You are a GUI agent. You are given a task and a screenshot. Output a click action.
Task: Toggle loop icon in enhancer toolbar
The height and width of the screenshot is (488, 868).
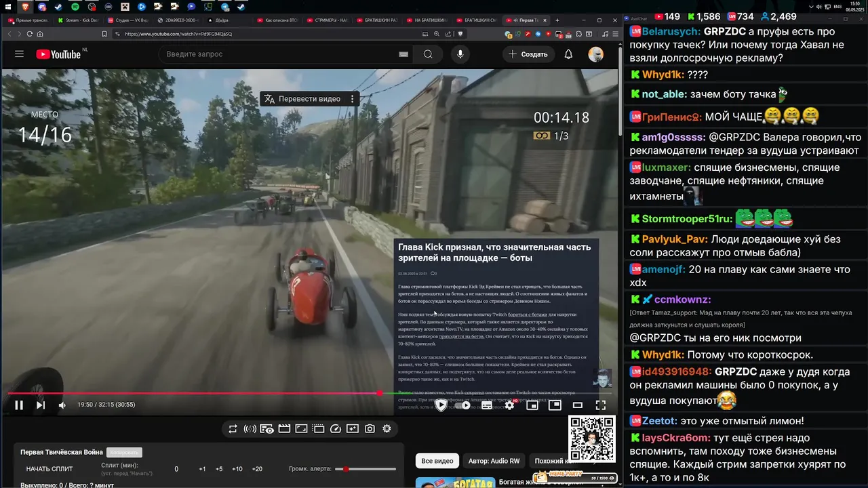click(x=233, y=429)
